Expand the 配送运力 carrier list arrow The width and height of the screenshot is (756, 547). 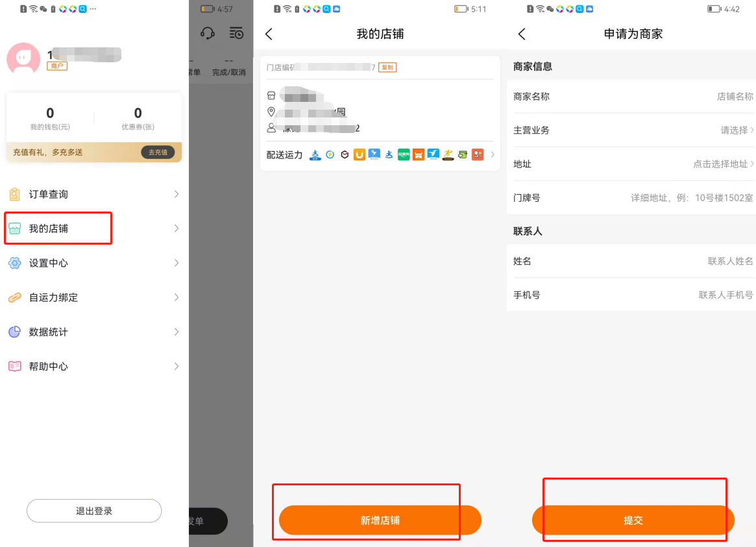[493, 154]
